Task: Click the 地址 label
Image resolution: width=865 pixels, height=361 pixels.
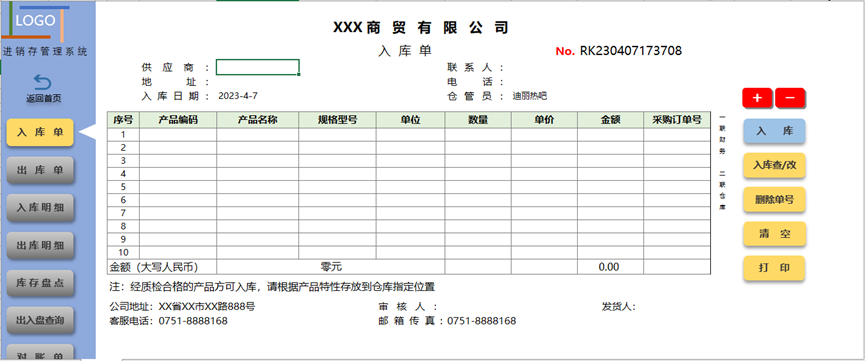Action: (175, 82)
